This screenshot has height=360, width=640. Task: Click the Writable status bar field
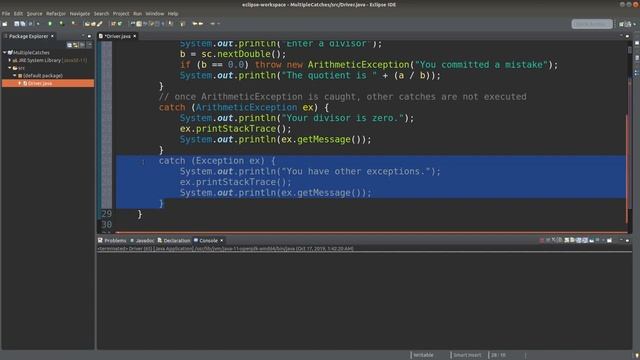pos(424,355)
